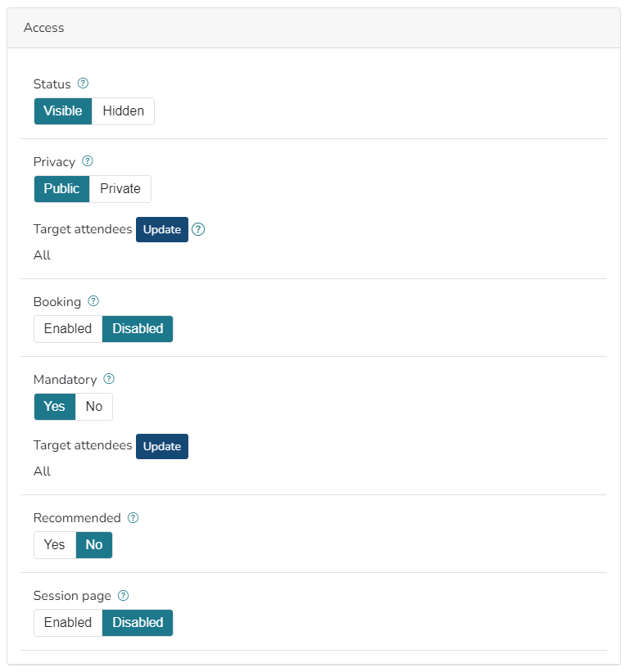Switch Privacy to Private
The width and height of the screenshot is (629, 672).
coord(120,189)
